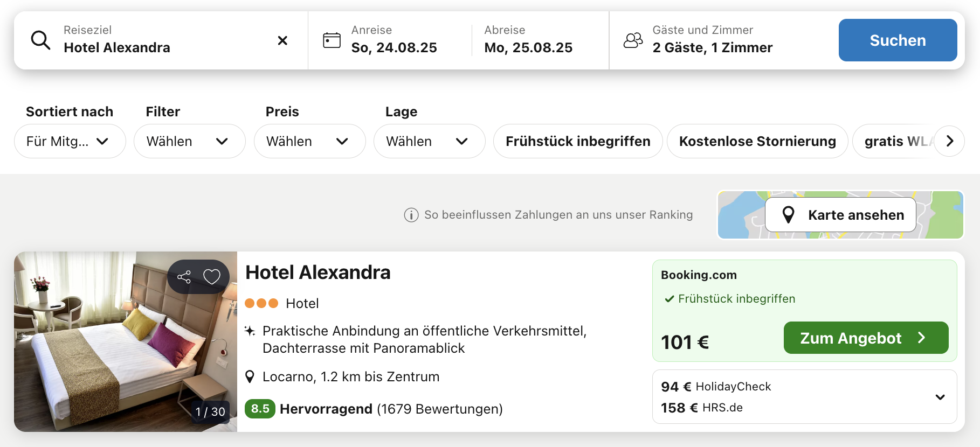The width and height of the screenshot is (980, 447).
Task: Click the calendar icon beside Anreise
Action: tap(332, 40)
